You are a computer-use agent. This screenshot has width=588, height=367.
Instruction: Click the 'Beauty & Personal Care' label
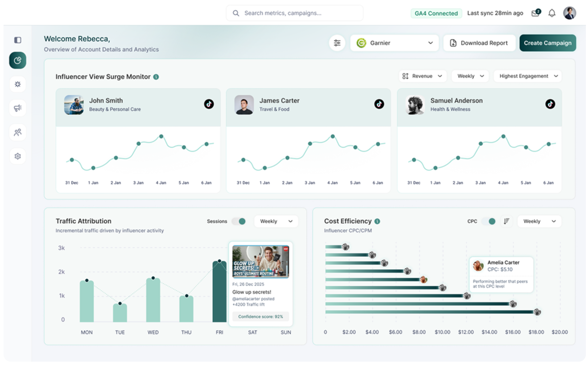(115, 109)
